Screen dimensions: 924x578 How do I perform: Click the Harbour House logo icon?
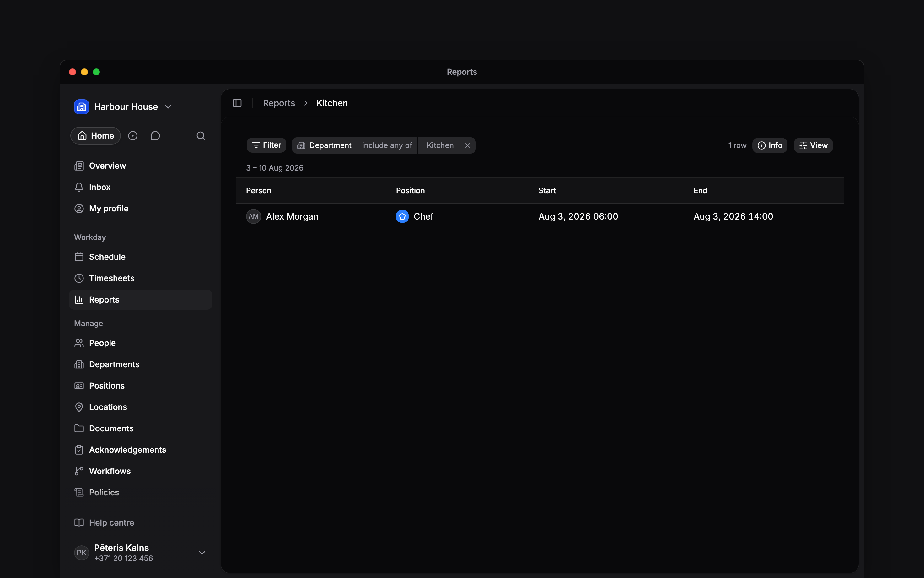pyautogui.click(x=81, y=107)
